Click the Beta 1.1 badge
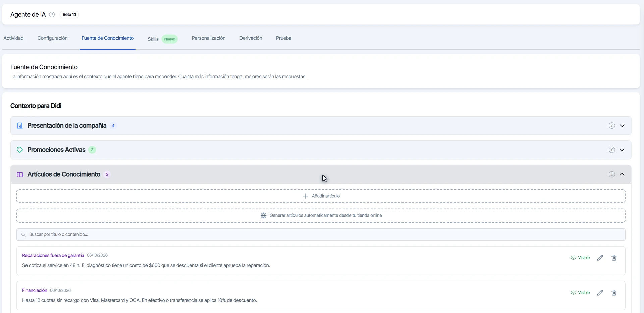644x313 pixels. [x=69, y=15]
